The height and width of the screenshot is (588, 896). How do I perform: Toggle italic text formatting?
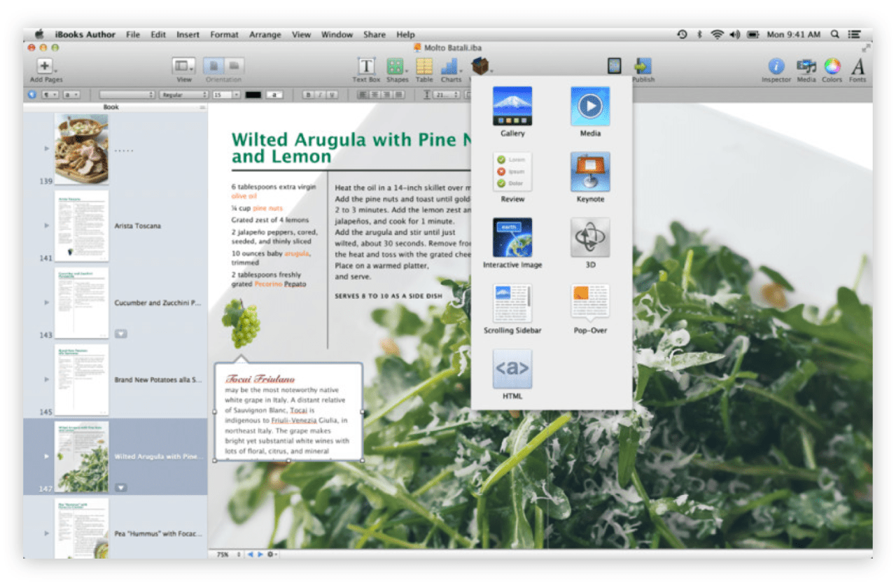pyautogui.click(x=320, y=94)
